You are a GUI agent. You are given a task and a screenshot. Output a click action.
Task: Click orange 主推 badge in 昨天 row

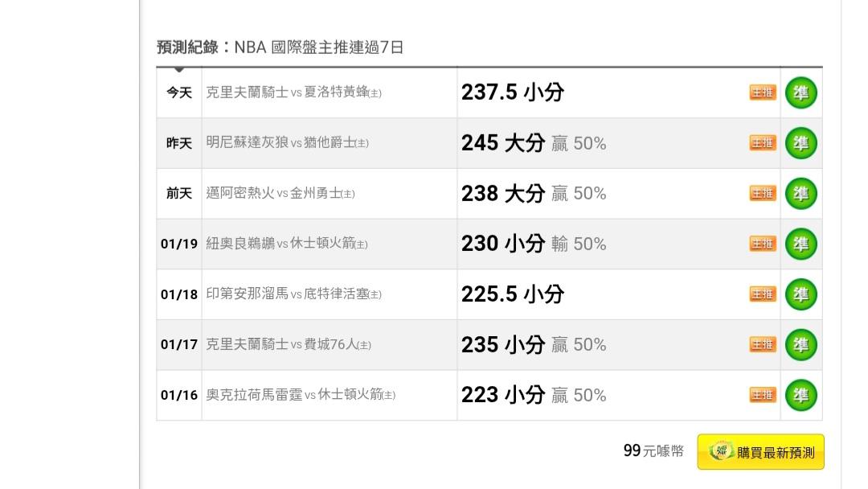click(763, 143)
